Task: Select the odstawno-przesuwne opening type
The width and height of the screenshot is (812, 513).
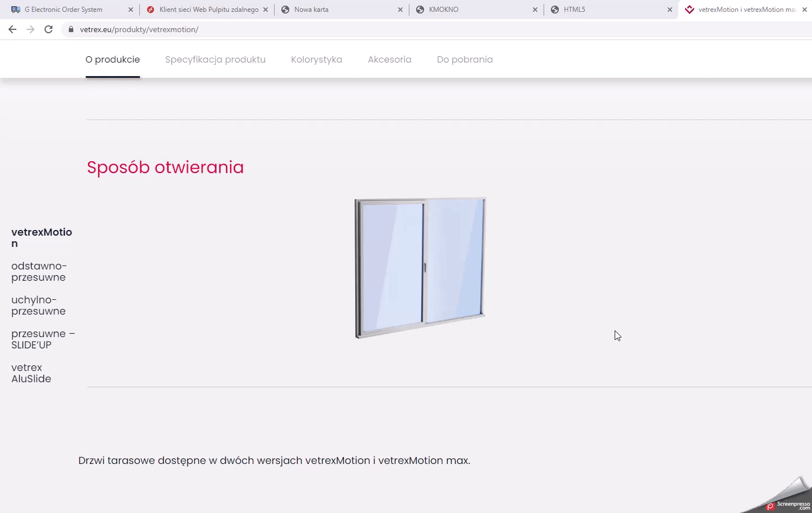Action: (39, 272)
